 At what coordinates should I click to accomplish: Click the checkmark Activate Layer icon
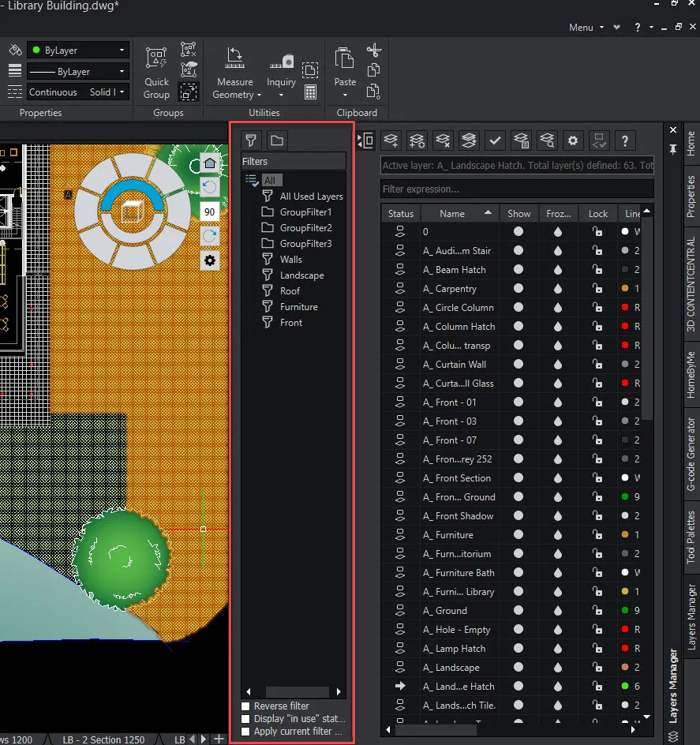(x=495, y=140)
